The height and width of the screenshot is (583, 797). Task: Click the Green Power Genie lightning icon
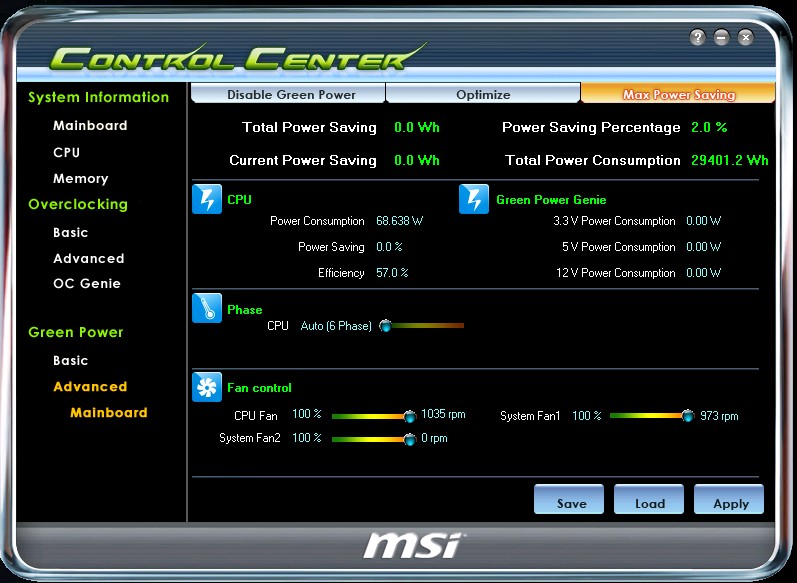click(474, 199)
